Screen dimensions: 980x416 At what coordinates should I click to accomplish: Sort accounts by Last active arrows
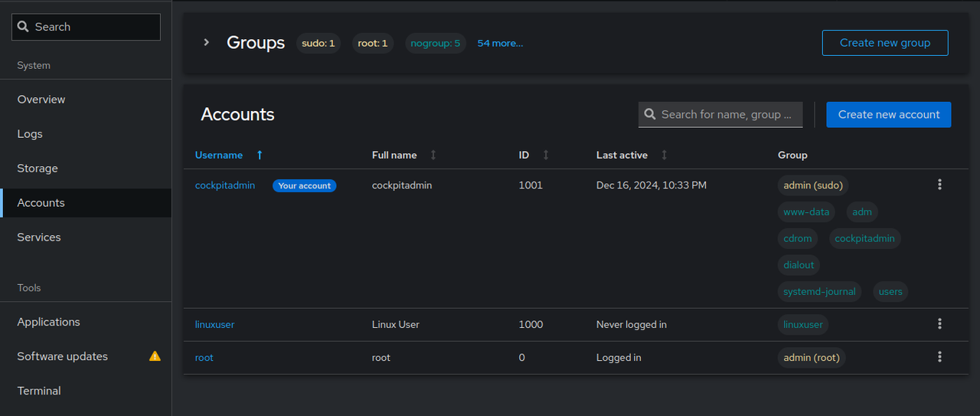click(665, 155)
